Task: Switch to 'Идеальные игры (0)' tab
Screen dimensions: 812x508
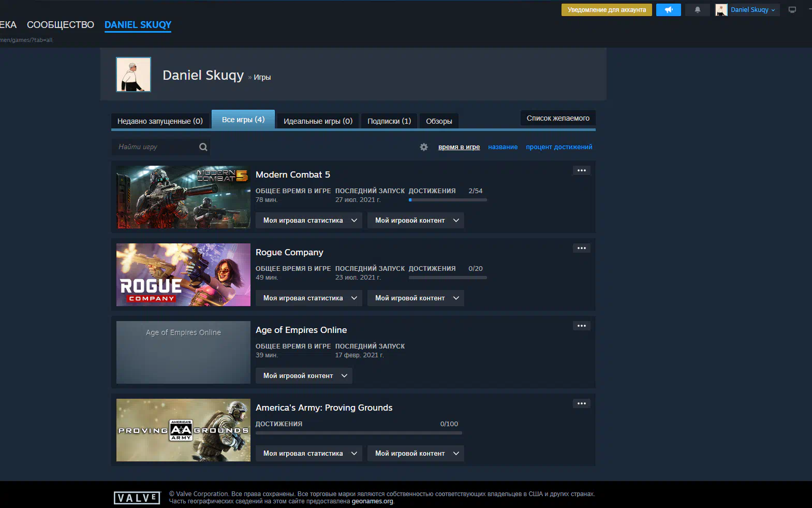Action: click(x=318, y=121)
